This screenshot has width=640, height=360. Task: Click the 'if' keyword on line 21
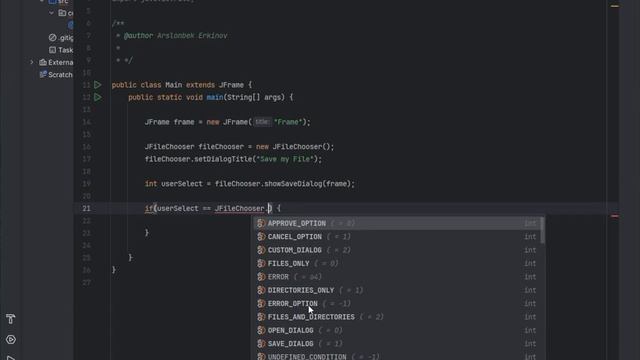[x=149, y=209]
